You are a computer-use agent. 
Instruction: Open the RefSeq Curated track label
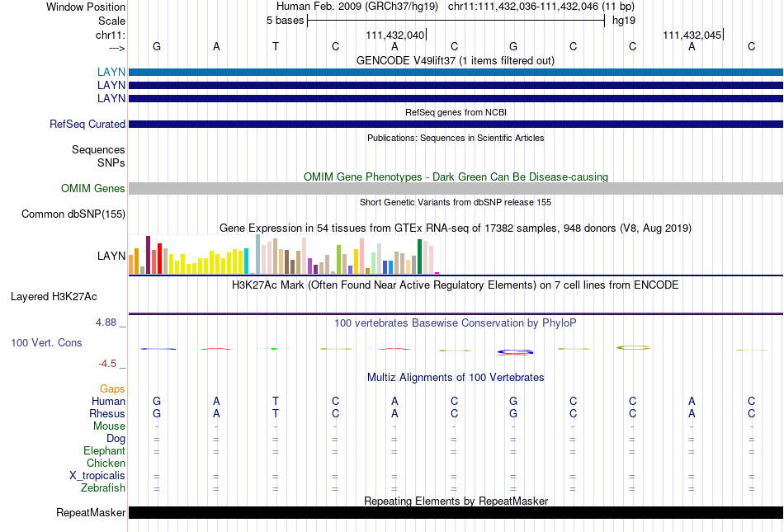87,124
